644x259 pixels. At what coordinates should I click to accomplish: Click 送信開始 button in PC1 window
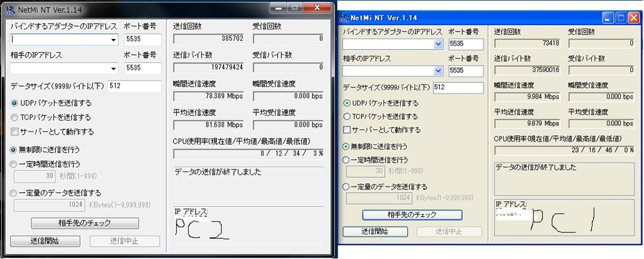375,231
